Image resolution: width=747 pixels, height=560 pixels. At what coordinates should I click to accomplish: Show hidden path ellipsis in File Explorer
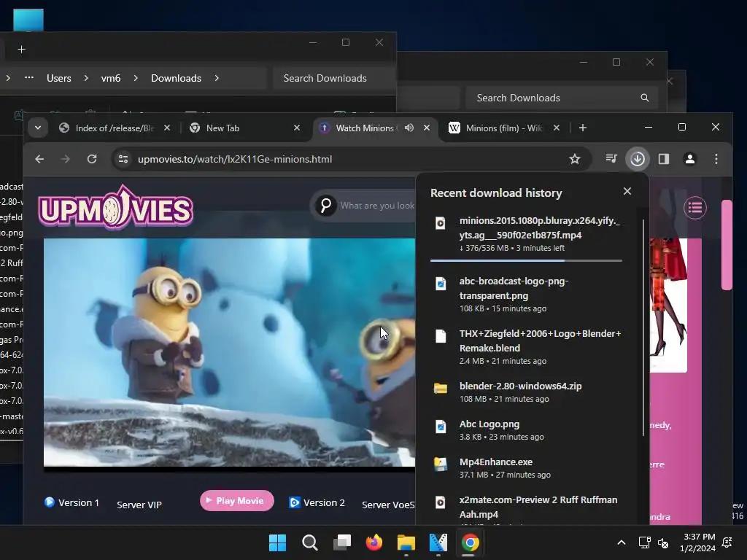click(29, 77)
